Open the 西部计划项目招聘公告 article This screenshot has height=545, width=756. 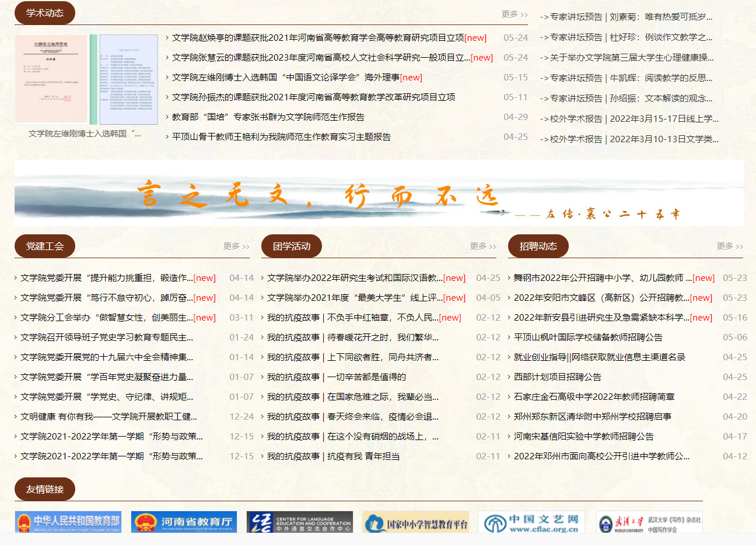click(x=557, y=377)
